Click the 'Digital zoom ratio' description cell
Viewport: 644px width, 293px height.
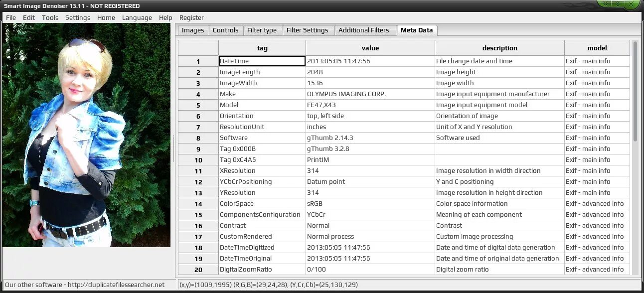499,270
